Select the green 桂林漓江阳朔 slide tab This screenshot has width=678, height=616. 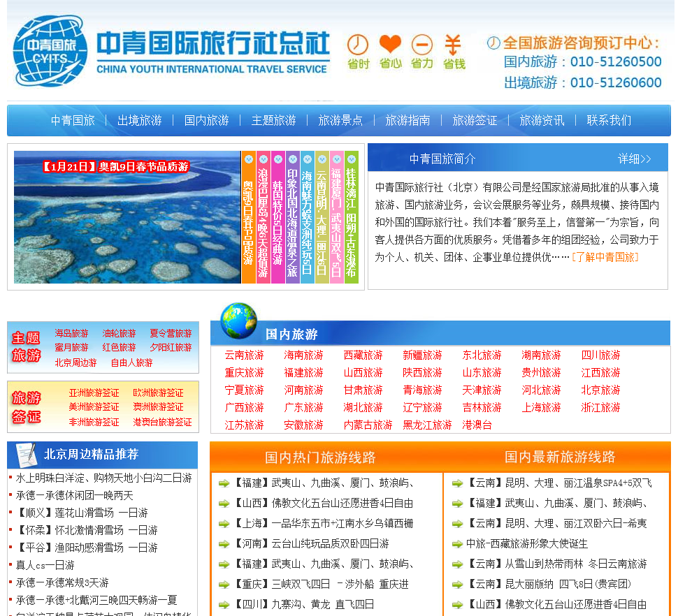(351, 217)
